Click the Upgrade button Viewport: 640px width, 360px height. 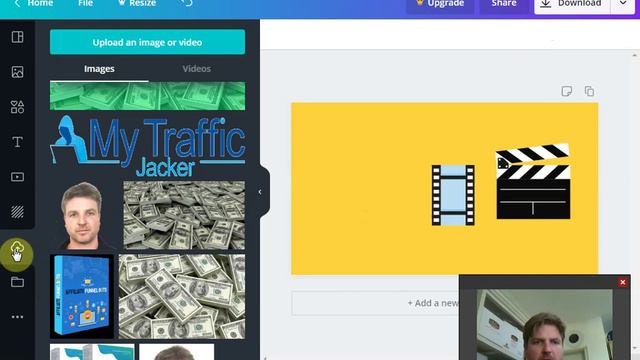440,4
